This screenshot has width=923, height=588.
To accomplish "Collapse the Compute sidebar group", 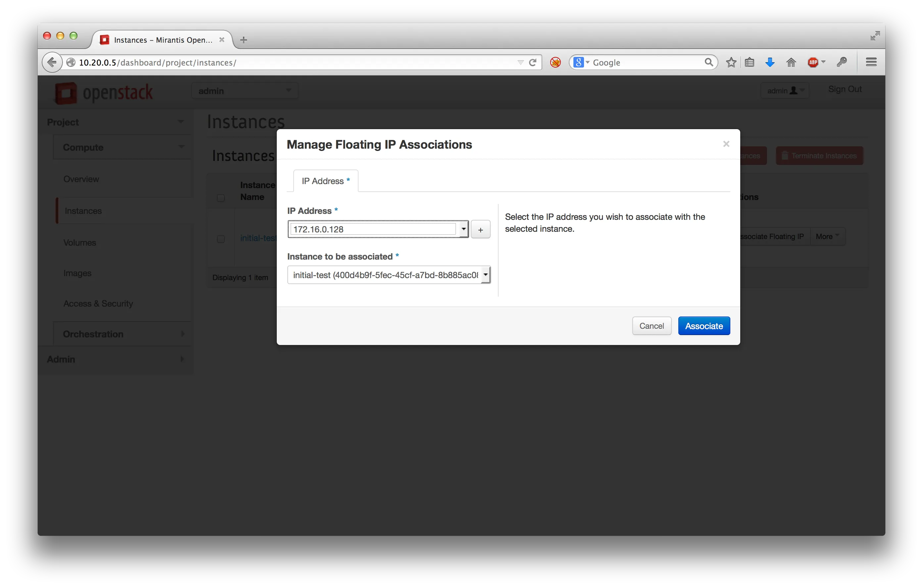I will [x=122, y=147].
